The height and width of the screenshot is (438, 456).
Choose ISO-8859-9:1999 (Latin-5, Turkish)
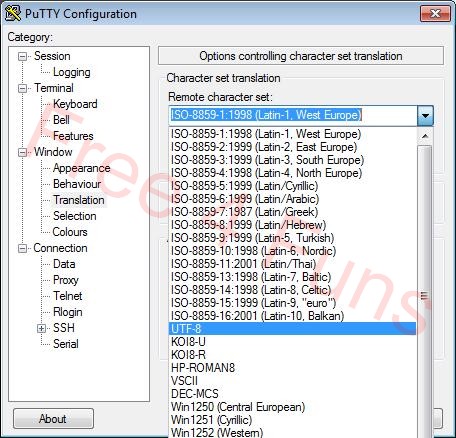coord(293,238)
